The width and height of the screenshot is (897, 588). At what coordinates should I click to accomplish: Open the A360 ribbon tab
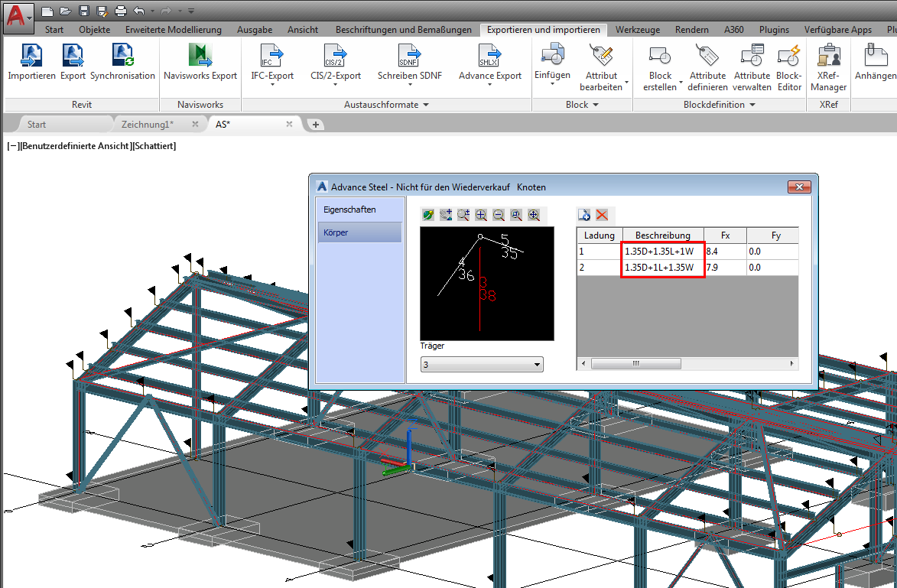pyautogui.click(x=734, y=30)
